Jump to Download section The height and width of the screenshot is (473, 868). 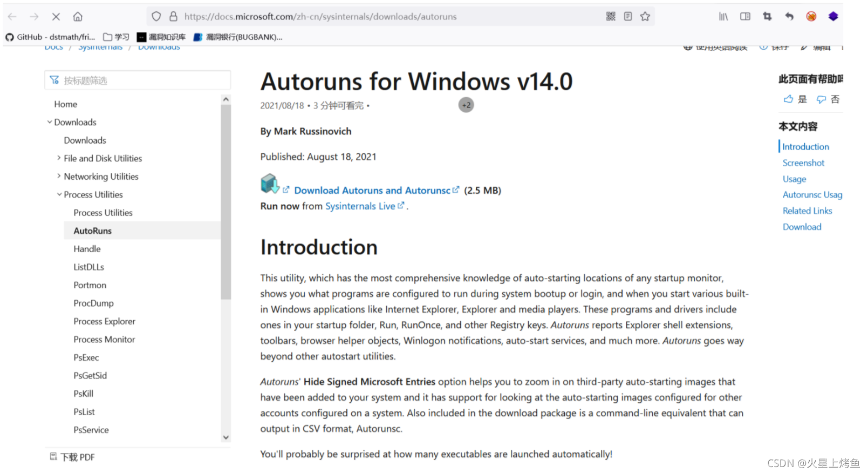[802, 227]
